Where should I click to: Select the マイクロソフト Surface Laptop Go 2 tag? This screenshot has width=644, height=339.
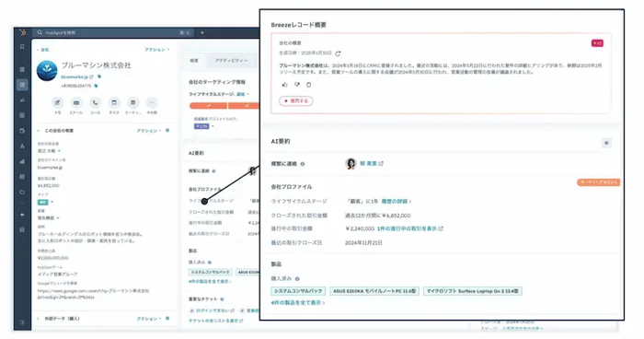coord(473,291)
